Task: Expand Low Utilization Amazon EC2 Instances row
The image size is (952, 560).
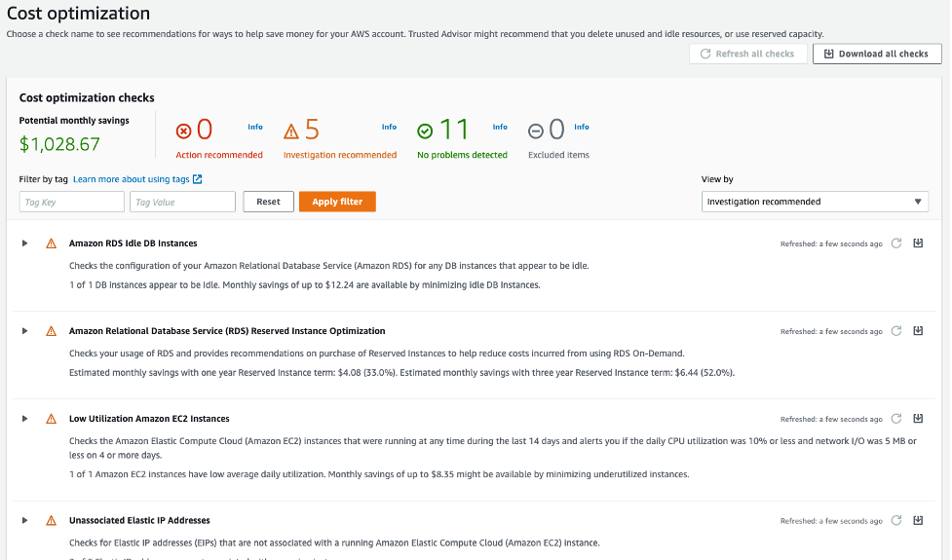Action: point(25,419)
